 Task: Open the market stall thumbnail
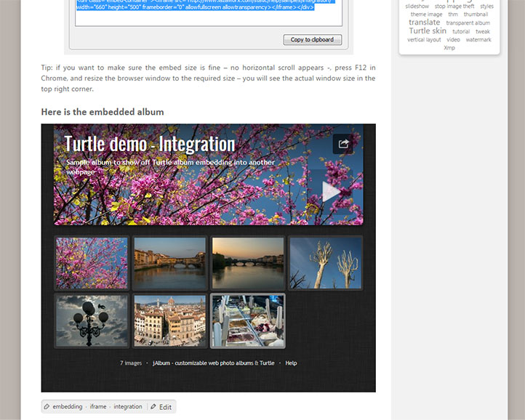(x=247, y=320)
